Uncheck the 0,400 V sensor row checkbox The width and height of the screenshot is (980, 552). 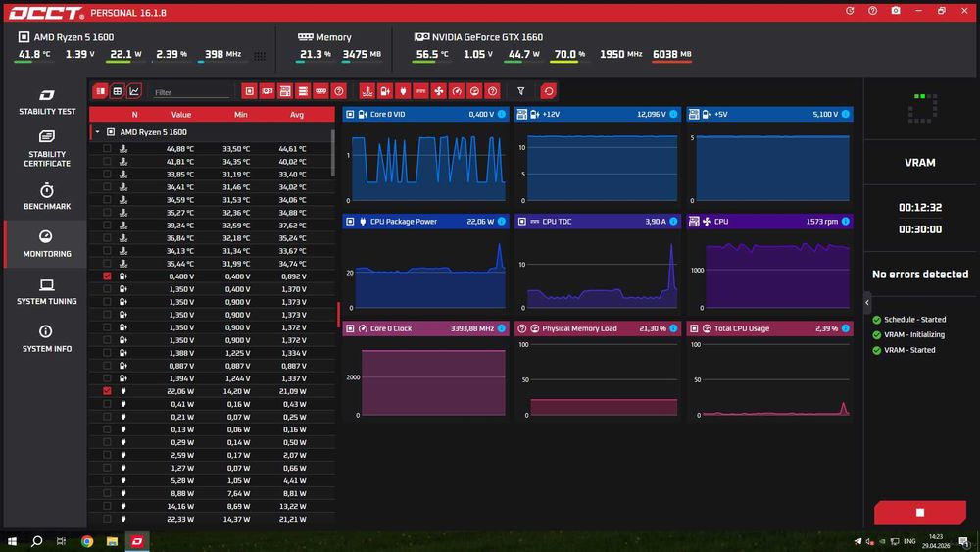pos(107,276)
